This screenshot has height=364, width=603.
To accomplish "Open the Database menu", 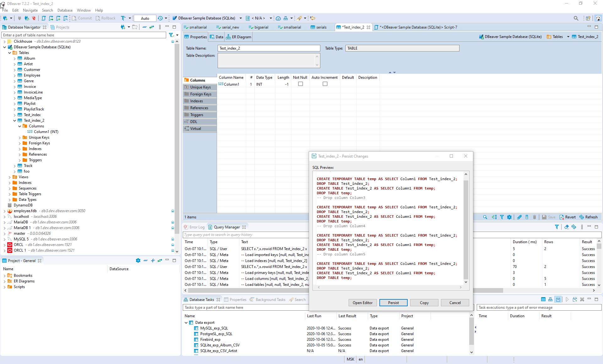I will [x=65, y=10].
